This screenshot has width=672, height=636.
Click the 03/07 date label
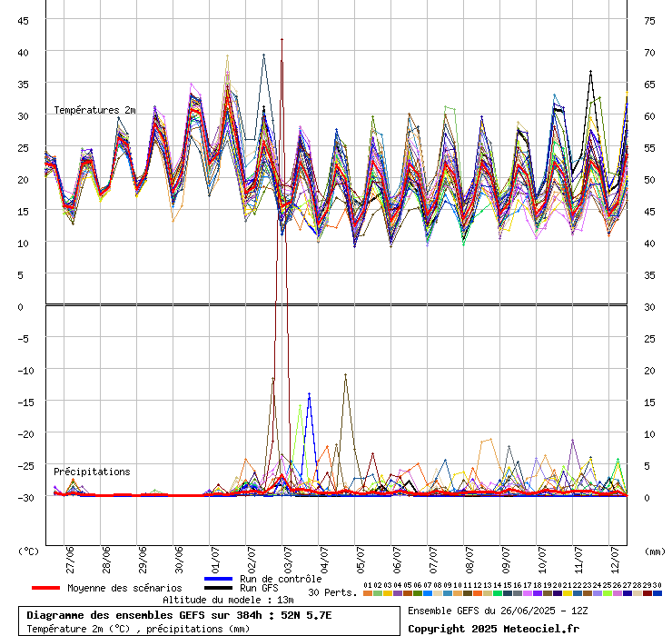pos(288,560)
